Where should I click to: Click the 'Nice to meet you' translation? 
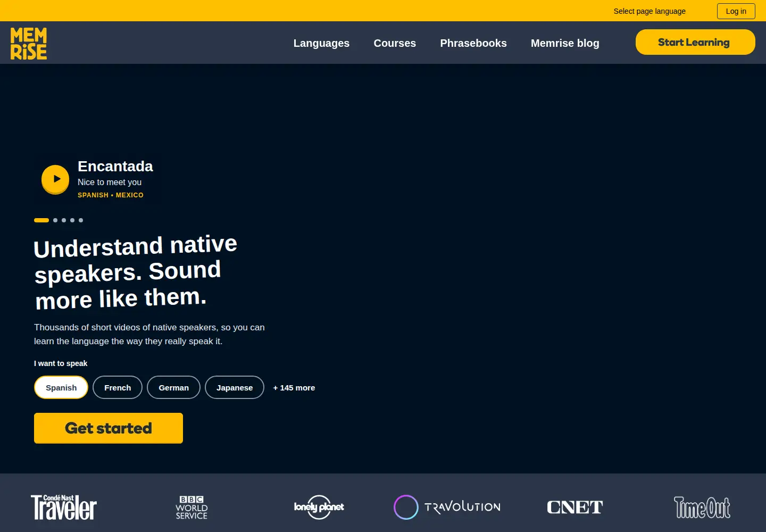[x=110, y=182]
